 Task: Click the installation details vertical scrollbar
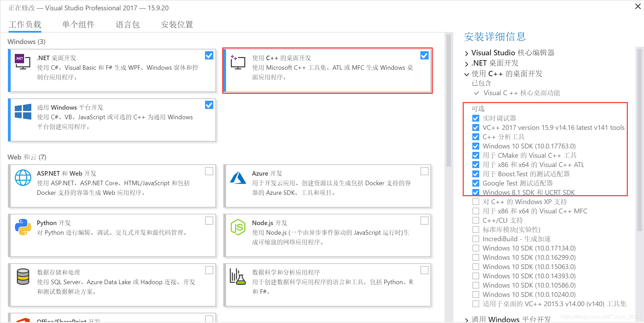pyautogui.click(x=640, y=140)
